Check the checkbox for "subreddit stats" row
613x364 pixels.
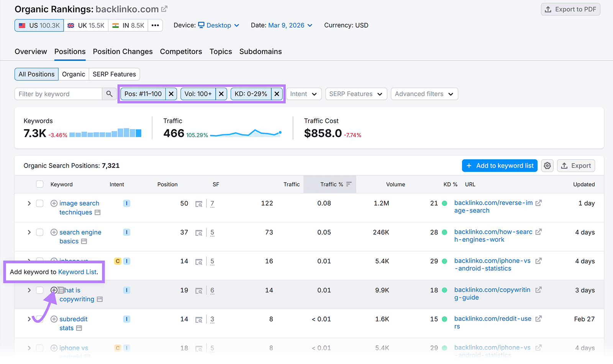(x=39, y=319)
